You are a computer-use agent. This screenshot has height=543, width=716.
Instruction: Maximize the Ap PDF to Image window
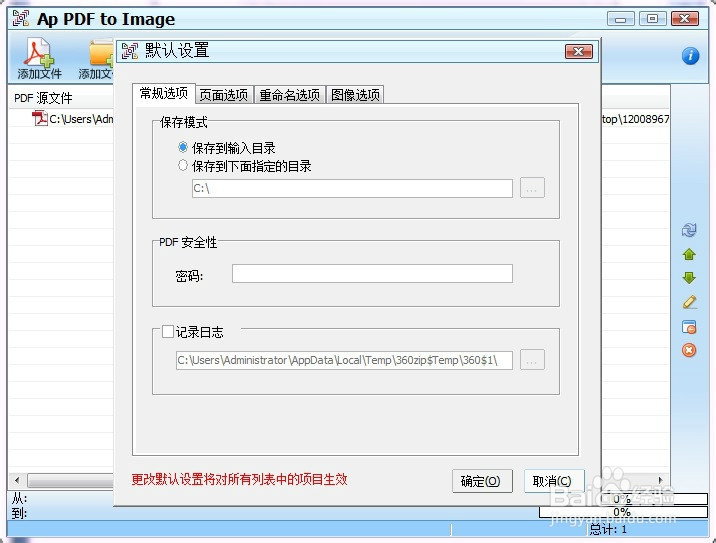[x=653, y=19]
